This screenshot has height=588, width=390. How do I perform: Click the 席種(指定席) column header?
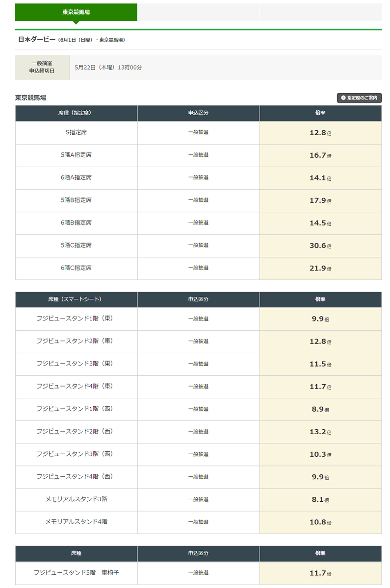click(76, 113)
